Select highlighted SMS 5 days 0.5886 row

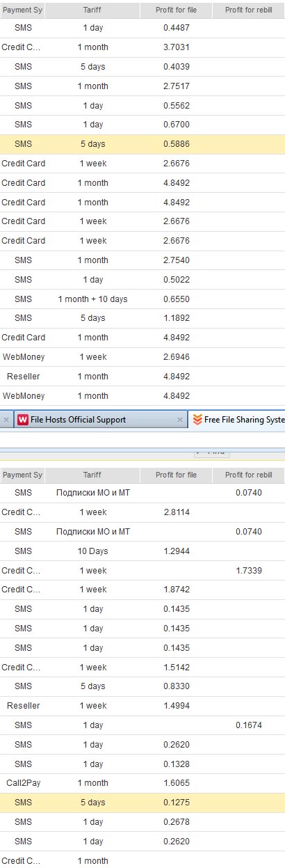tap(142, 144)
